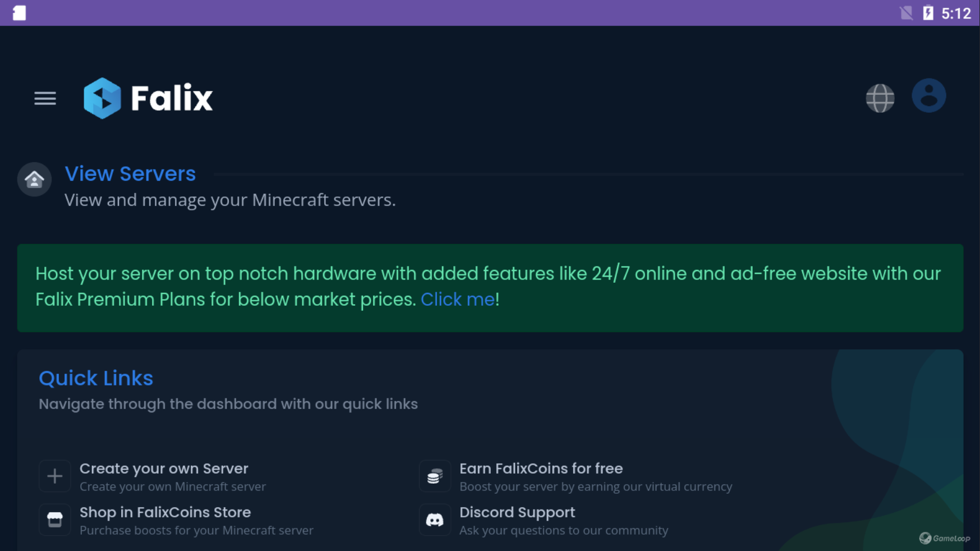Open the language globe selector
Viewport: 980px width, 551px height.
(880, 98)
